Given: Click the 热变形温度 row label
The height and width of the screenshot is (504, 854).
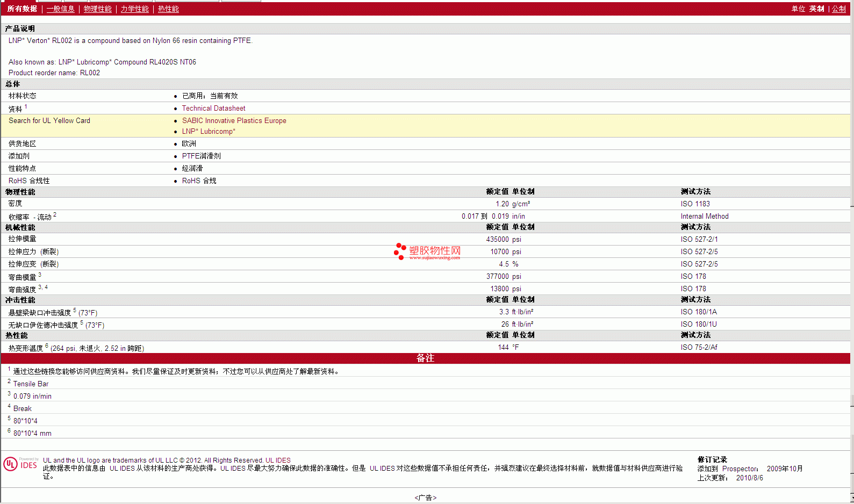Looking at the screenshot, I should tap(26, 348).
